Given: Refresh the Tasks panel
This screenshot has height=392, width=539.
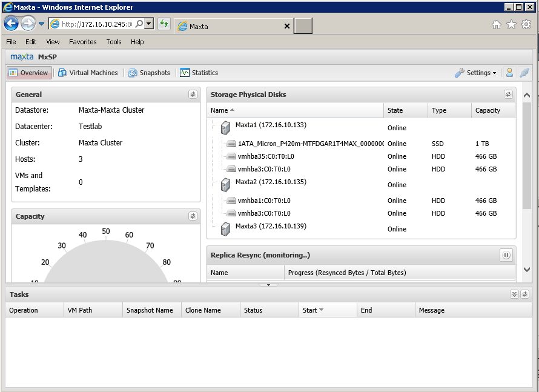Looking at the screenshot, I should coord(524,294).
